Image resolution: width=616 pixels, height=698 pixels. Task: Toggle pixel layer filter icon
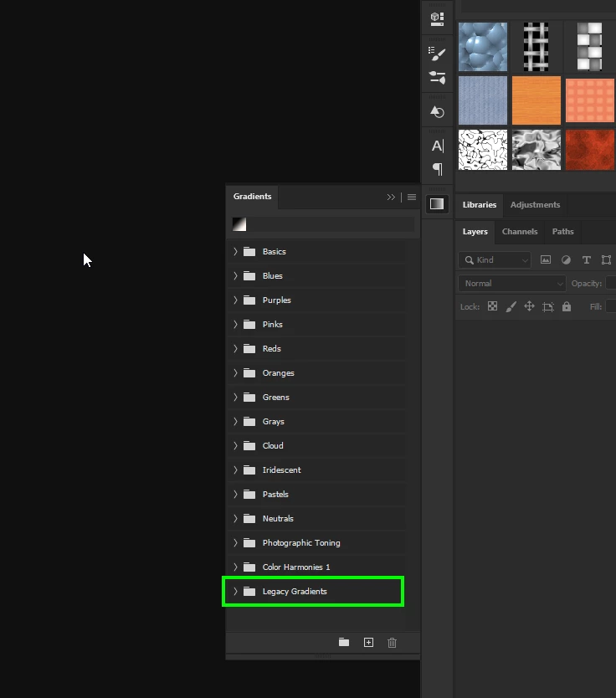point(545,260)
